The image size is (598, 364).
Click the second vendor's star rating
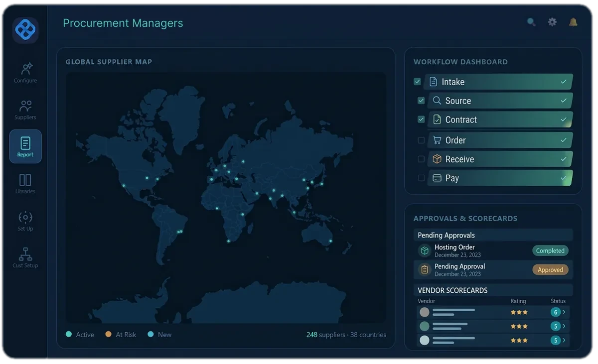[519, 326]
